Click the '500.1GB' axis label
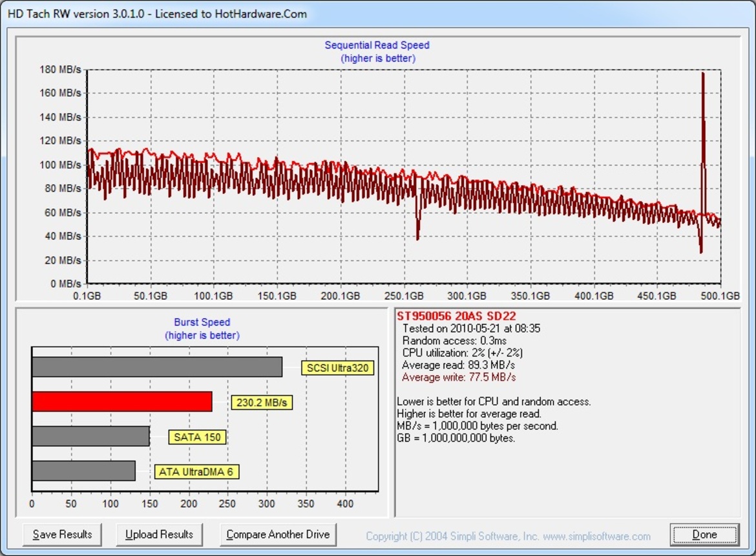Image resolution: width=756 pixels, height=556 pixels. 720,296
